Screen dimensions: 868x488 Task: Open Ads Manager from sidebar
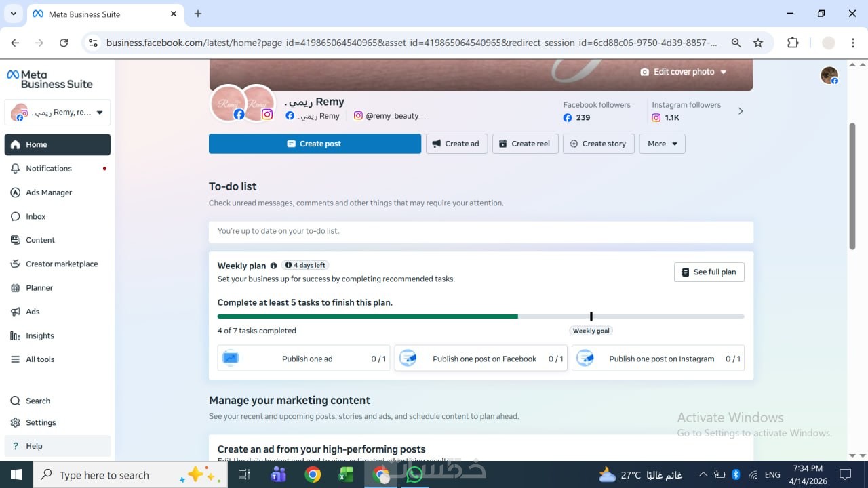coord(58,192)
